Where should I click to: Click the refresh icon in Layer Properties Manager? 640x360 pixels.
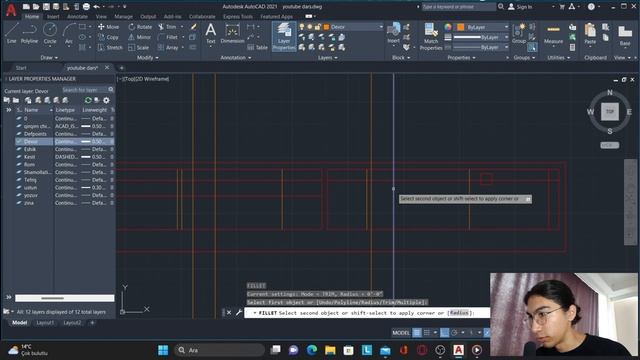tap(88, 100)
